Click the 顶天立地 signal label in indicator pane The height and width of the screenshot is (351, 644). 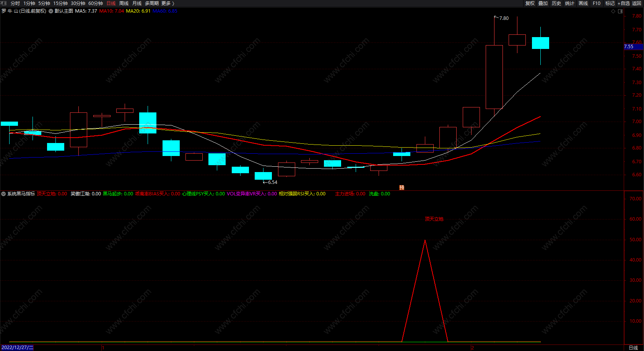tap(434, 219)
